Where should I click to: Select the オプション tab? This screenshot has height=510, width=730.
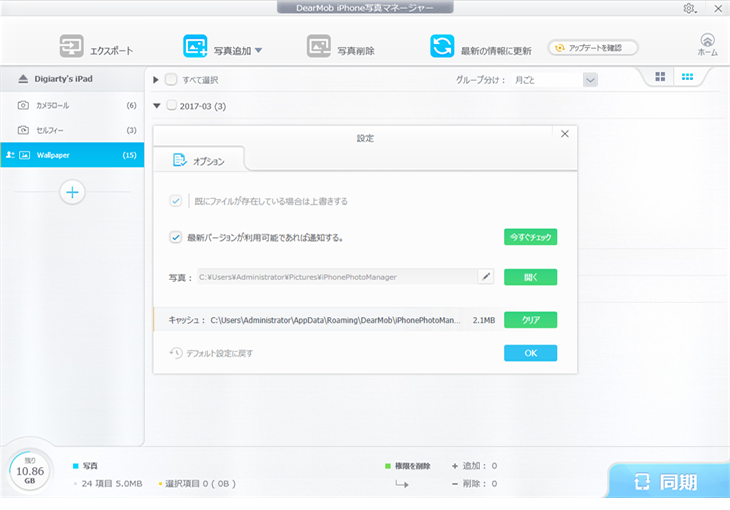tap(199, 160)
